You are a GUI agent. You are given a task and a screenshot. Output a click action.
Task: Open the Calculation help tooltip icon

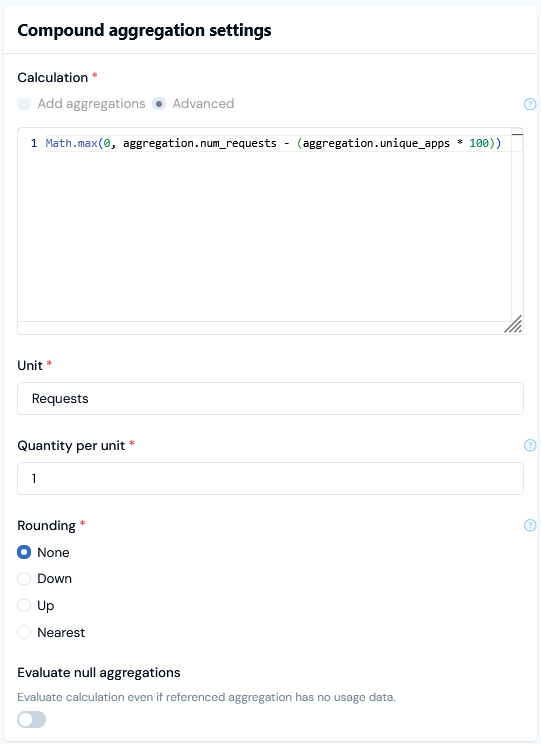point(530,104)
